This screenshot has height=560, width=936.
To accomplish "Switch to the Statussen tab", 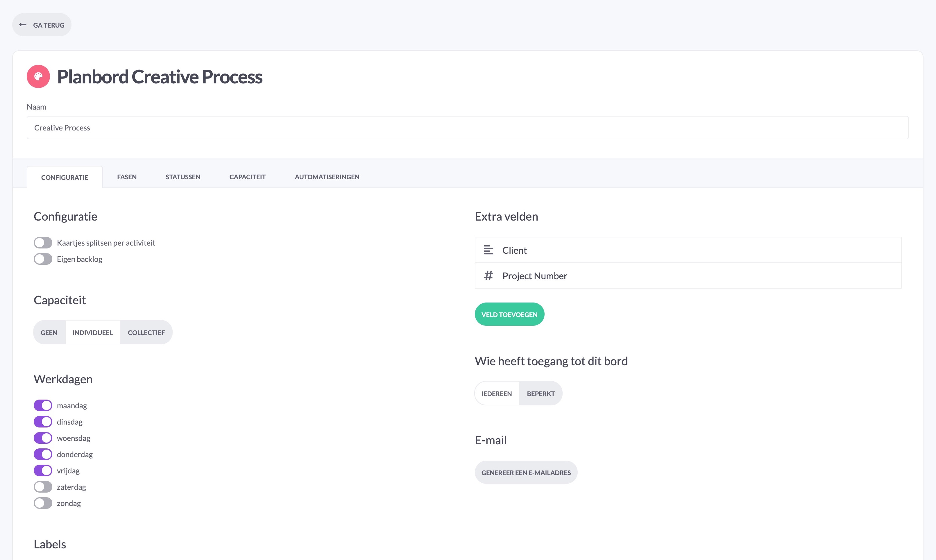I will pyautogui.click(x=183, y=177).
